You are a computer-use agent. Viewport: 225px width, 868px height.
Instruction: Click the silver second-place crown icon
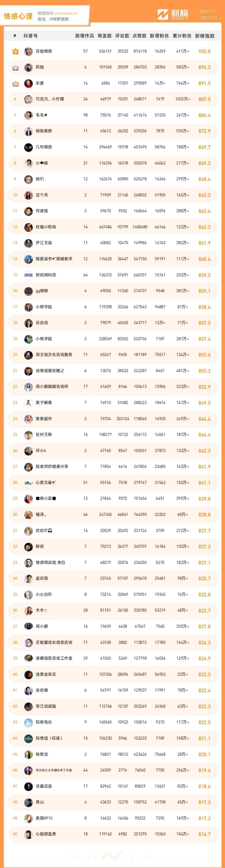click(15, 67)
